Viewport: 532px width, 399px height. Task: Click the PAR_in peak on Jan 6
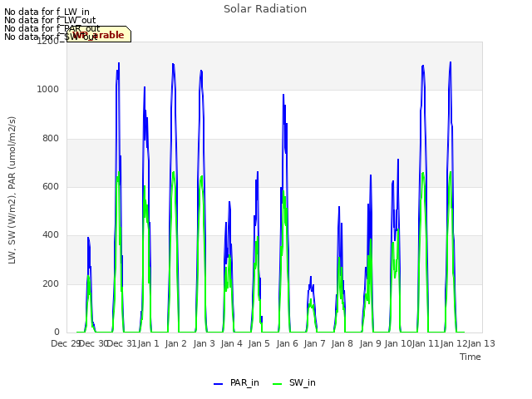pos(283,95)
